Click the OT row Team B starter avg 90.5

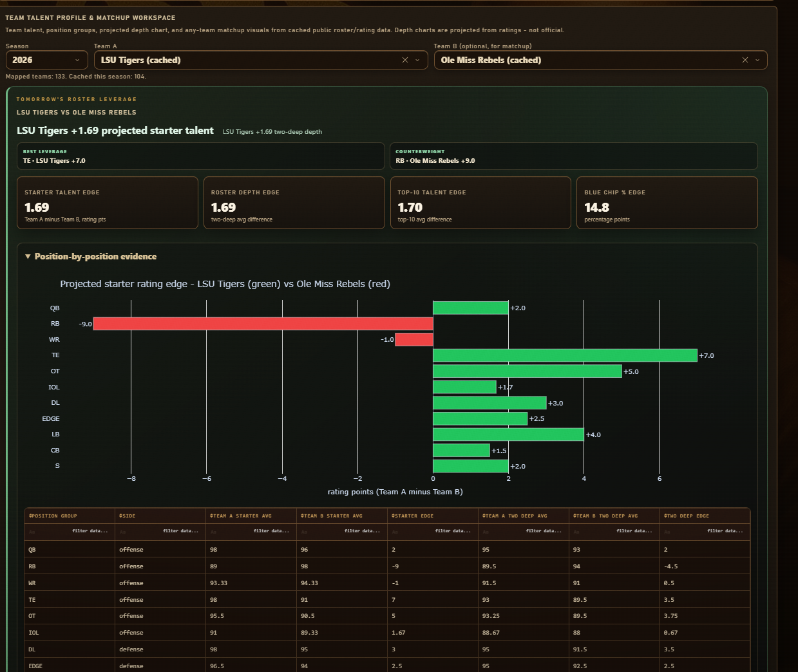(x=341, y=616)
